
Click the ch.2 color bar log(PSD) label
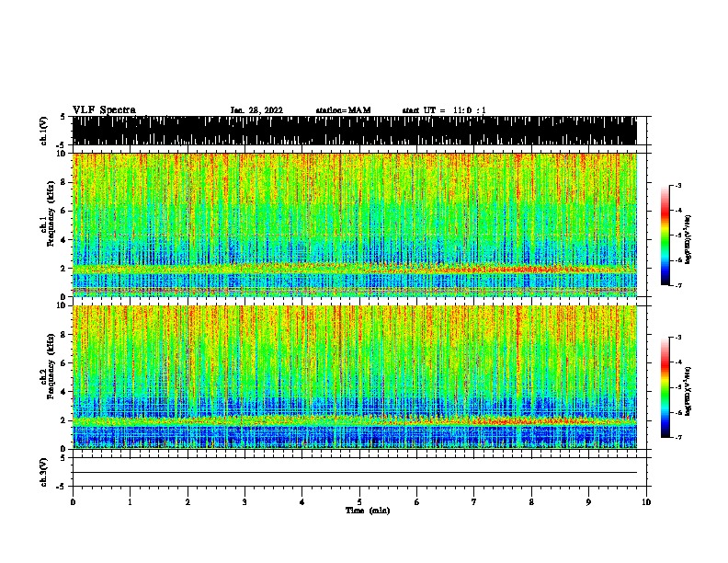[688, 391]
